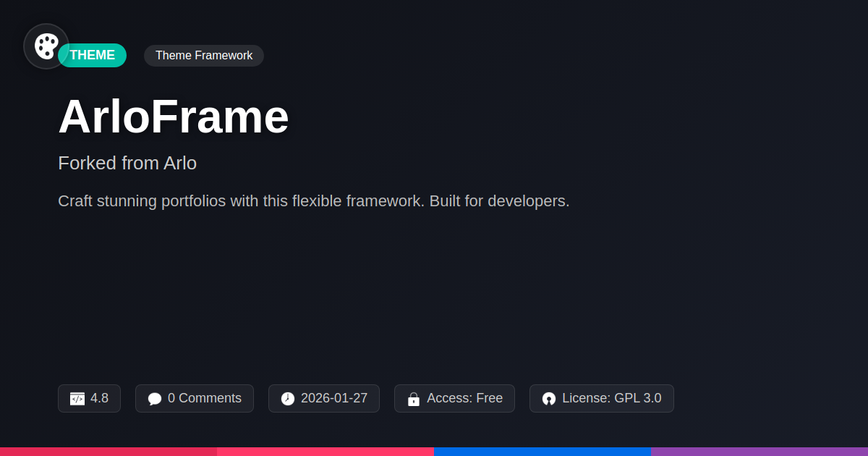Click the 4.8 rating badge
Screen dimensions: 868x456
[89, 398]
